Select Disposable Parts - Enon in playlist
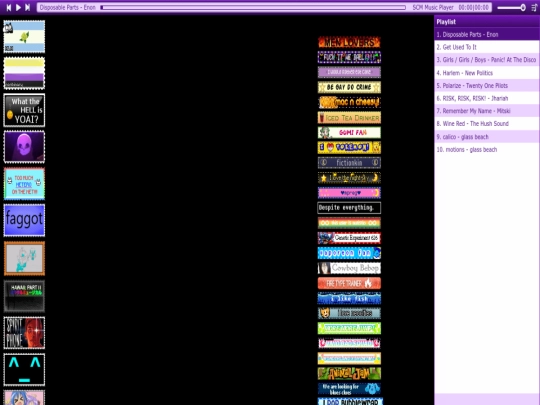This screenshot has width=540, height=405. coord(487,34)
